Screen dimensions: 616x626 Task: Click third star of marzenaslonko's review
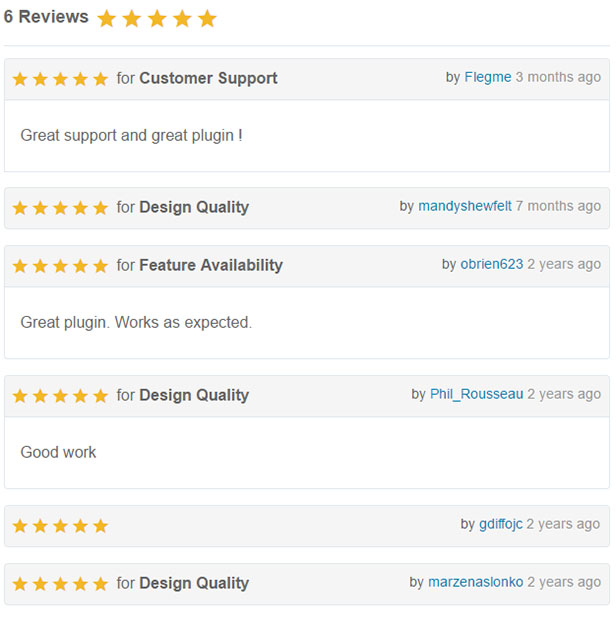(60, 584)
